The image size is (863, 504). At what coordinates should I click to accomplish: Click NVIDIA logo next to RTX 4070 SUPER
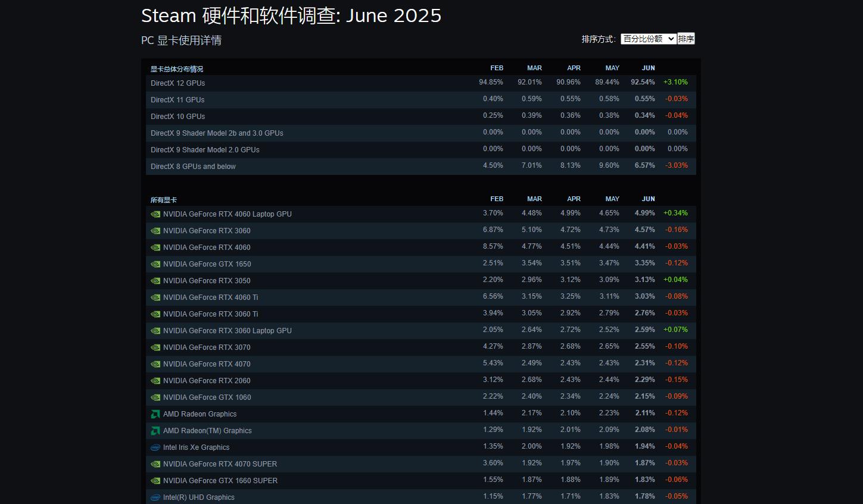pos(155,464)
